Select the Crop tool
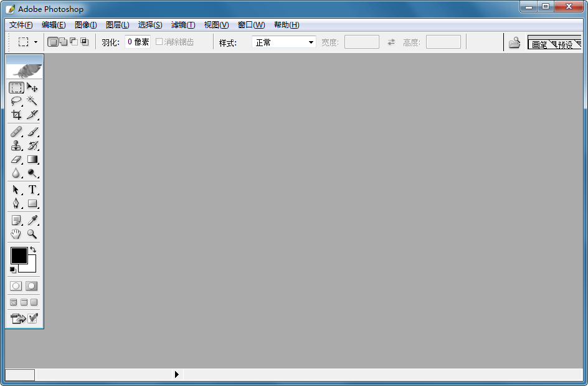The image size is (588, 386). (x=16, y=115)
